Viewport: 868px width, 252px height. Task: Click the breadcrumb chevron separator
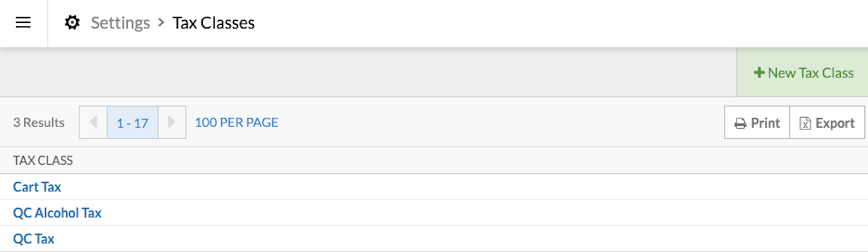tap(161, 24)
